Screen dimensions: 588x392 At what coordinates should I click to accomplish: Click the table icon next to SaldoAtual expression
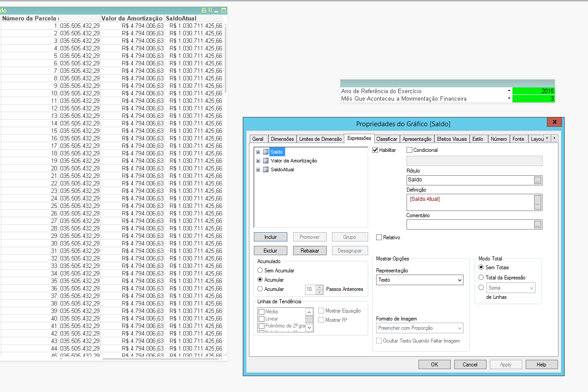[x=265, y=170]
